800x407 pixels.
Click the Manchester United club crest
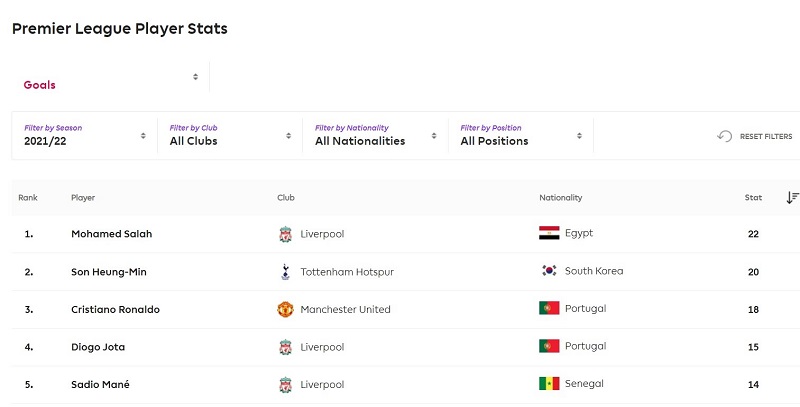click(x=286, y=309)
